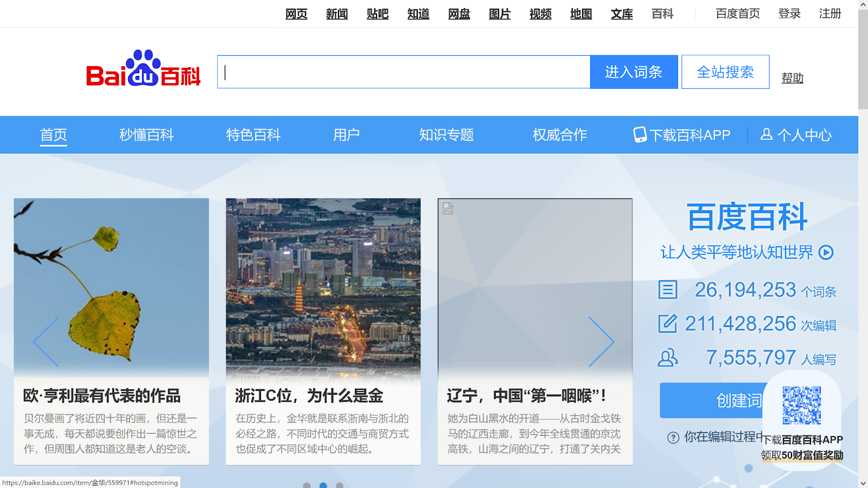This screenshot has width=868, height=488.
Task: Open the 地图 top navigation link
Action: point(581,14)
